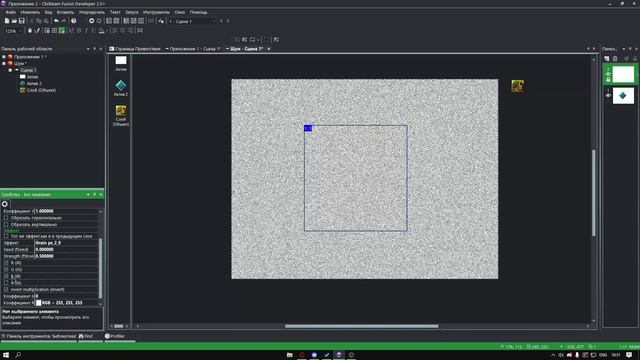This screenshot has height=360, width=640.
Task: Open the Вставить menu
Action: 65,12
